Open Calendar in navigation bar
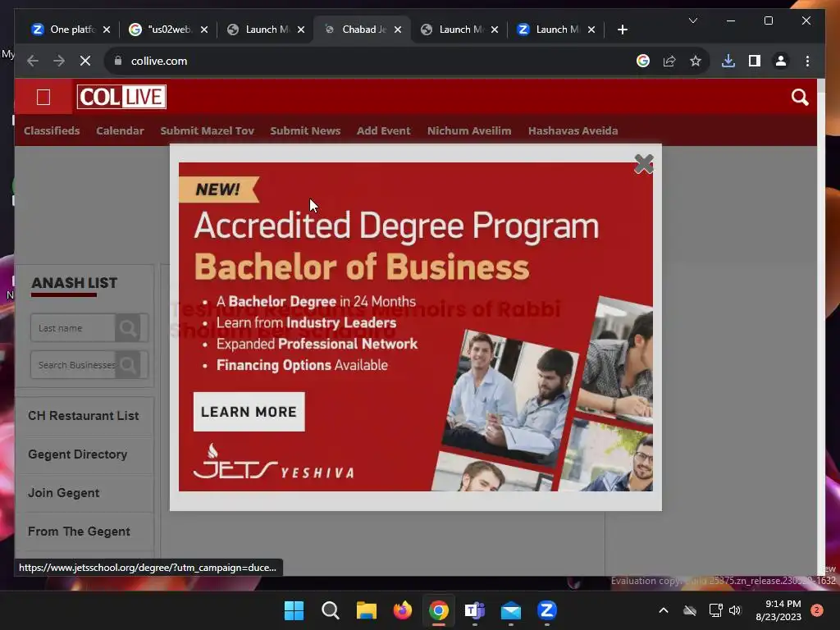Screen dimensions: 840x630 (x=120, y=130)
